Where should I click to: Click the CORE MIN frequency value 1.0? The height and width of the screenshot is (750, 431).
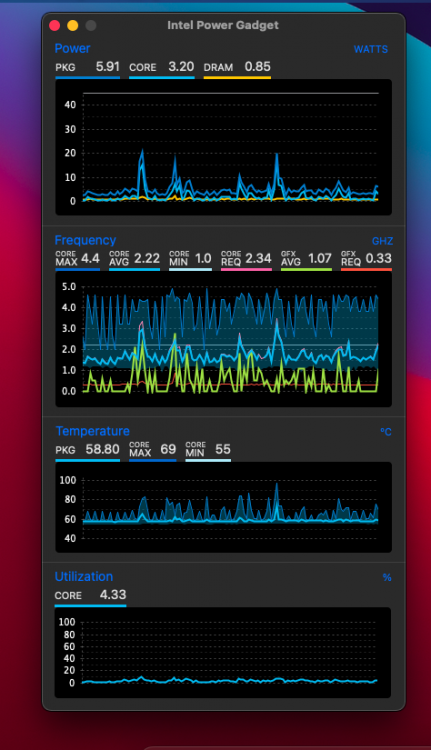click(x=203, y=258)
